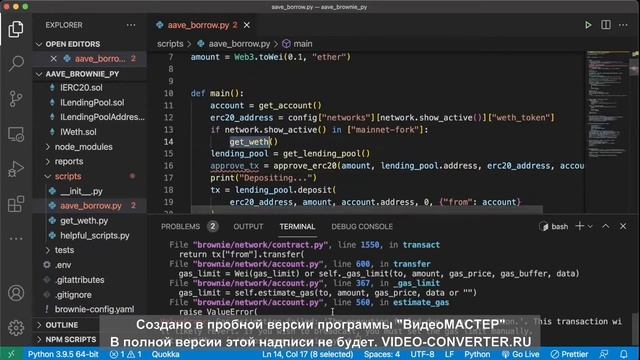Open the Run and Debug view

click(x=16, y=169)
